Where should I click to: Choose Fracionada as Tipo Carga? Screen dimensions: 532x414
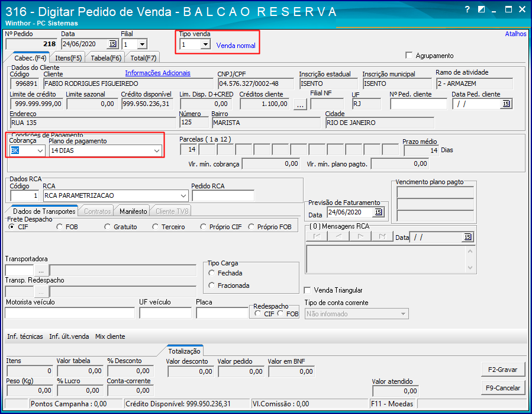(x=212, y=285)
